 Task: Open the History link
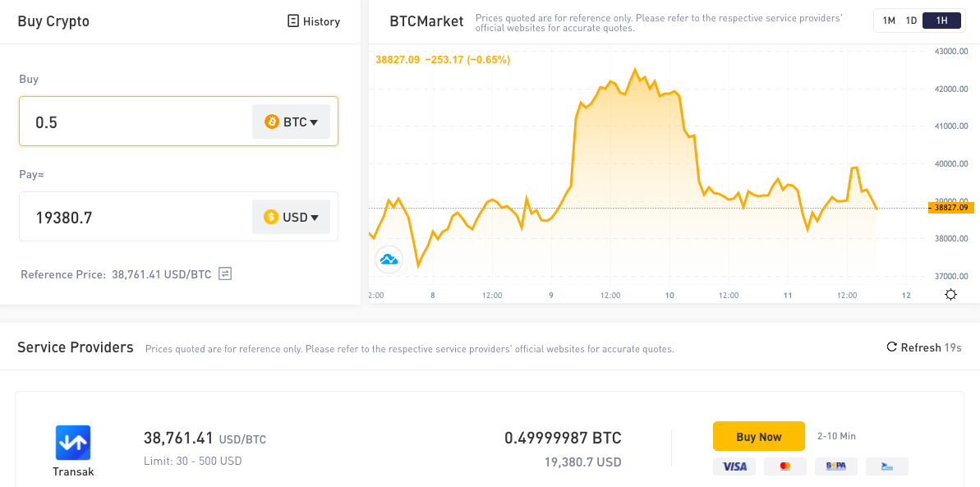(314, 21)
